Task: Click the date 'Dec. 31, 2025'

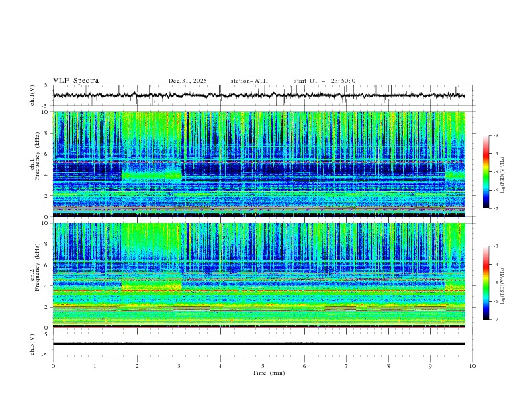Action: coord(187,81)
